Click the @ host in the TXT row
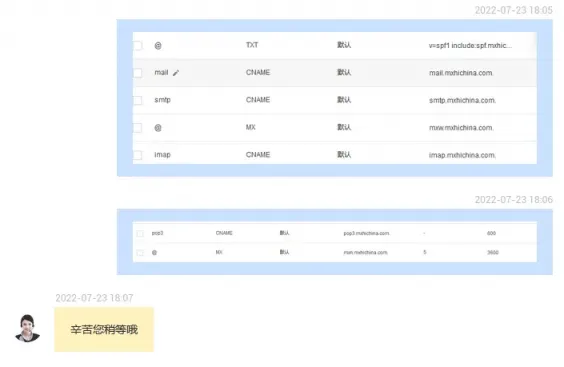Viewport: 564px width, 367px height. click(x=158, y=46)
